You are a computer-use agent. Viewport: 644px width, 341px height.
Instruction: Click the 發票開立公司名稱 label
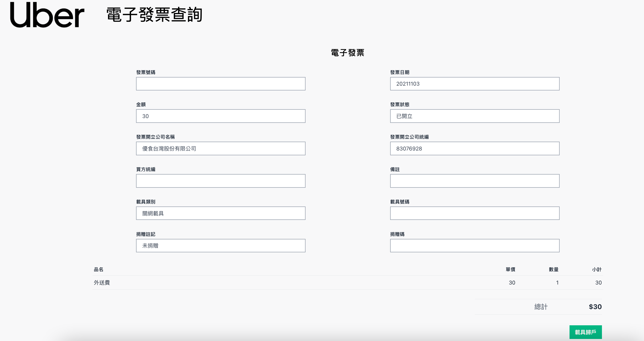155,137
